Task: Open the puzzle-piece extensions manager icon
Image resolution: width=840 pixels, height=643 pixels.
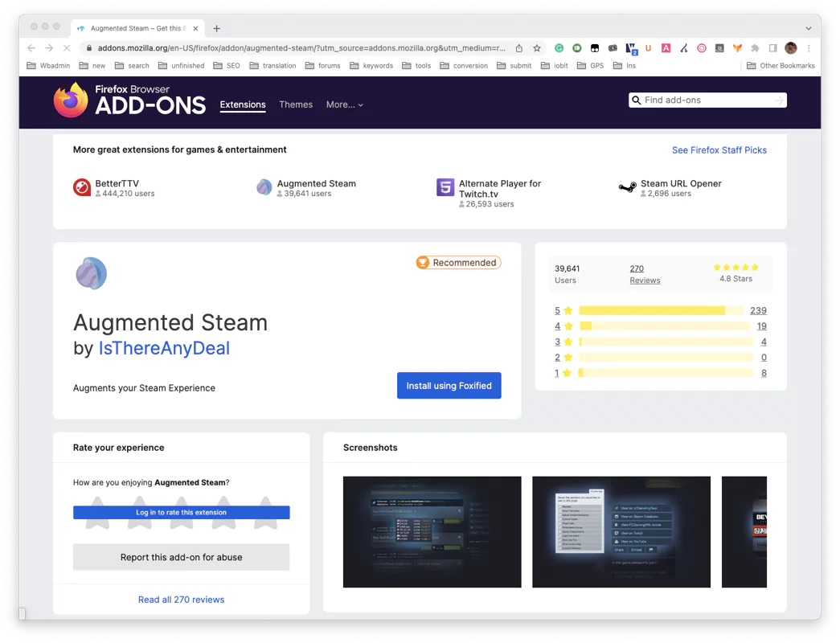Action: click(754, 48)
